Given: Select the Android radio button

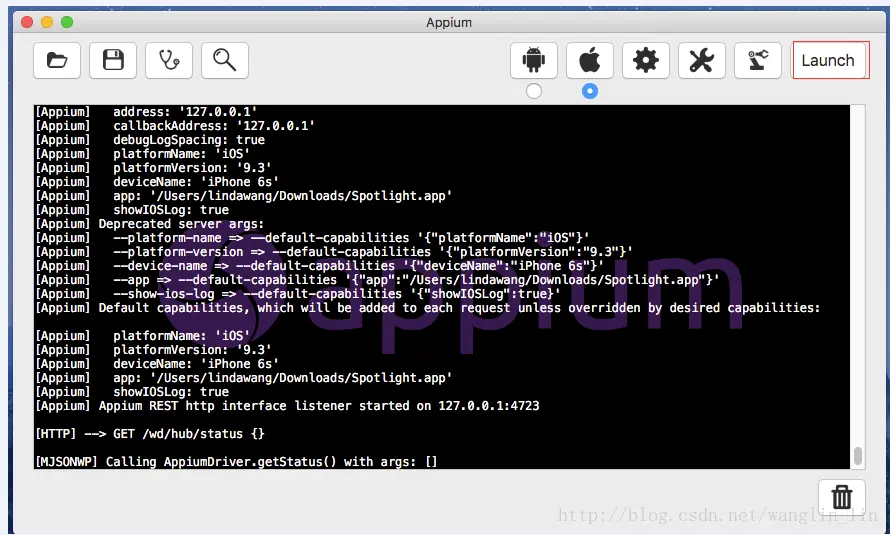Looking at the screenshot, I should coord(534,91).
